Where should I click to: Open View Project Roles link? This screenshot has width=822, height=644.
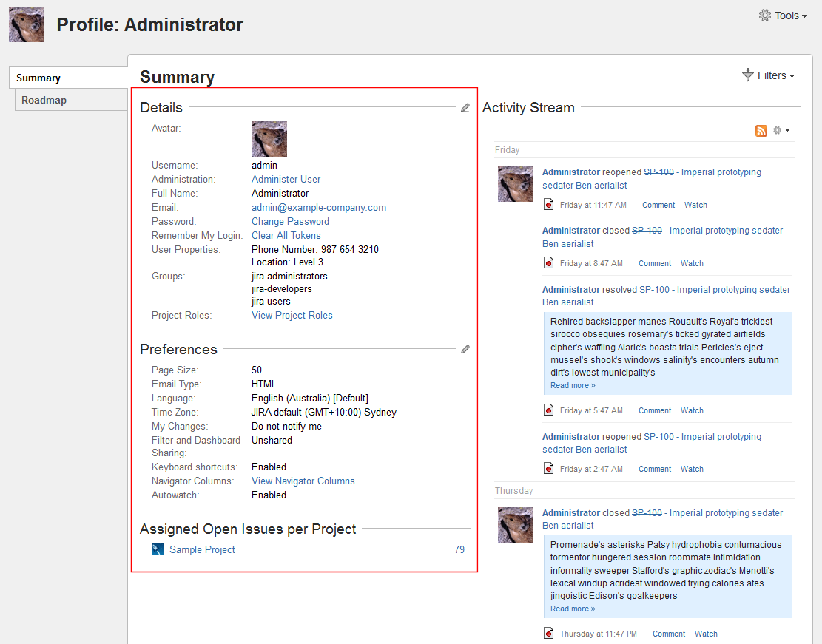(x=292, y=315)
